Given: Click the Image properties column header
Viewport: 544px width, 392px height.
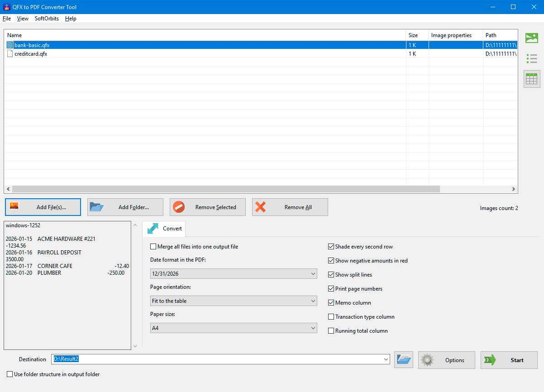Looking at the screenshot, I should 456,35.
